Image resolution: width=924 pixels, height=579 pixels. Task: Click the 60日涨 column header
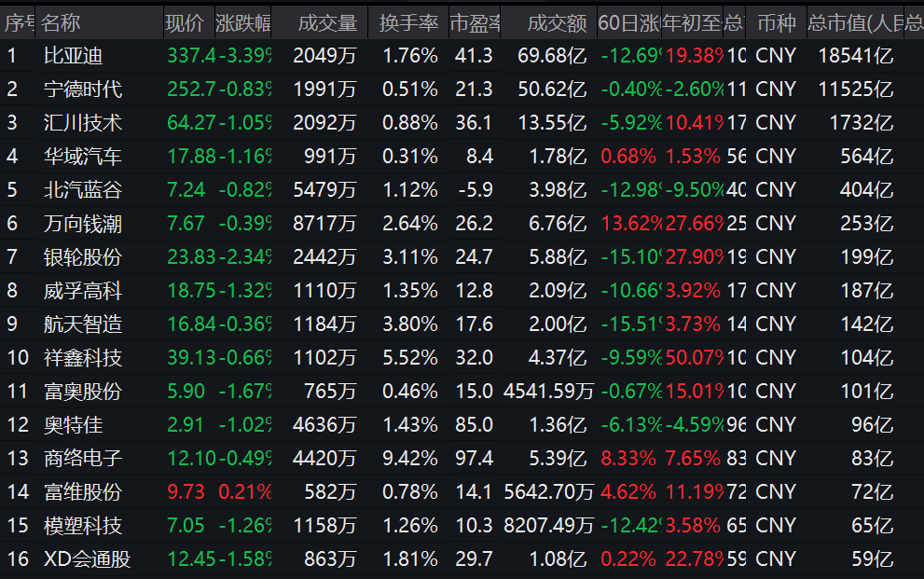click(x=629, y=23)
